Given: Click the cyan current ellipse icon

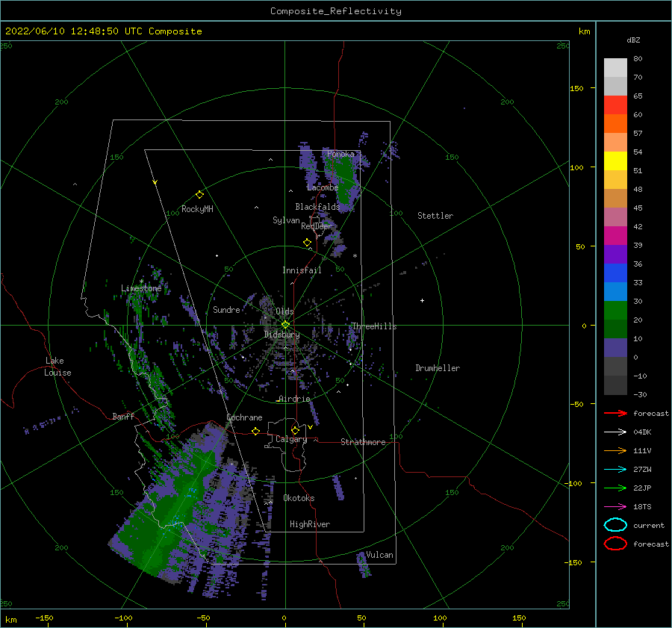Looking at the screenshot, I should click(615, 525).
